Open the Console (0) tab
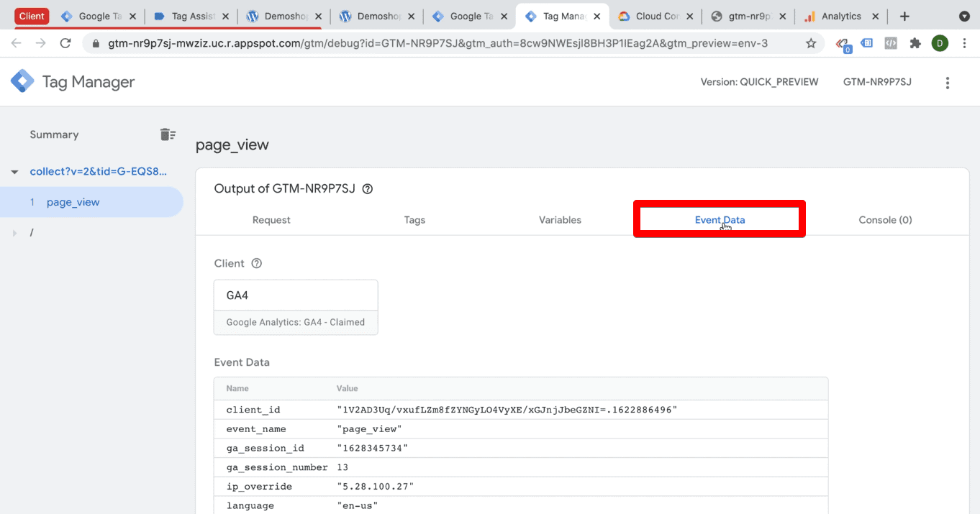This screenshot has height=514, width=980. pyautogui.click(x=885, y=219)
